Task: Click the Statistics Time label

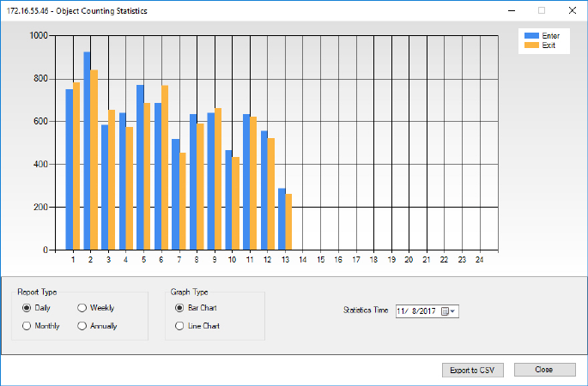Action: click(366, 310)
